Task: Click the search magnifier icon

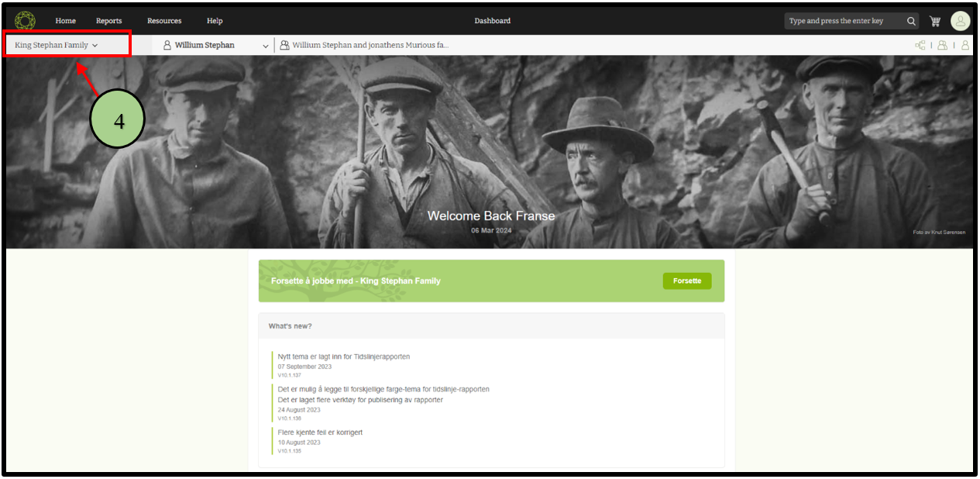Action: click(x=912, y=21)
